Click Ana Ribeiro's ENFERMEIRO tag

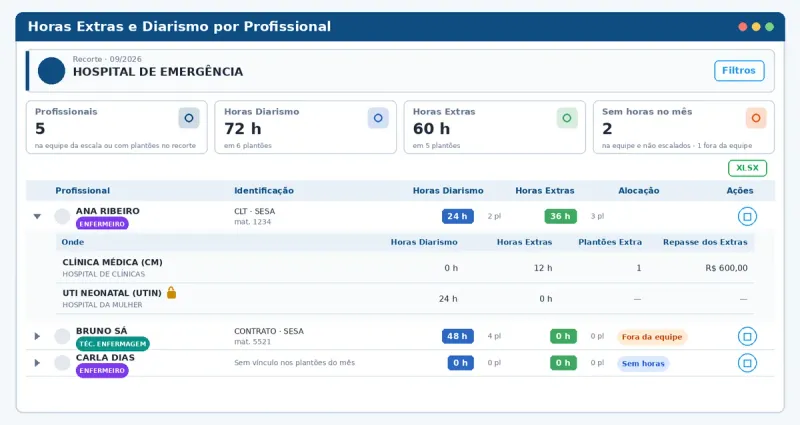pos(102,224)
